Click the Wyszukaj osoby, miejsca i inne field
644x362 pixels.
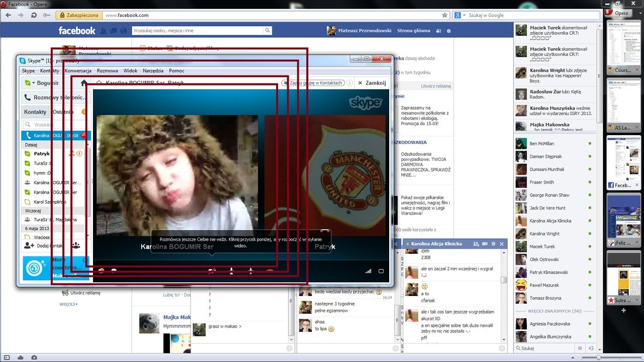pos(197,30)
